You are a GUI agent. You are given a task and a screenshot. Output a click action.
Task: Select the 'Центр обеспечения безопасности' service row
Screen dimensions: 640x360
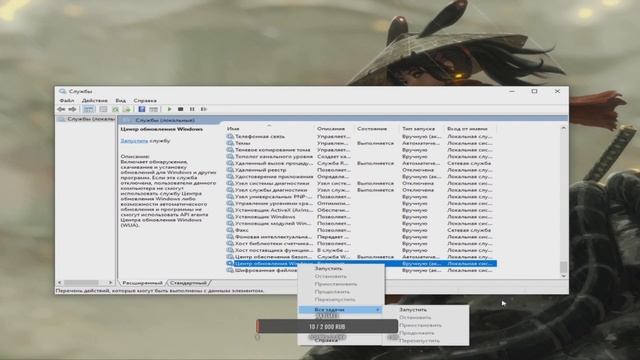point(361,257)
